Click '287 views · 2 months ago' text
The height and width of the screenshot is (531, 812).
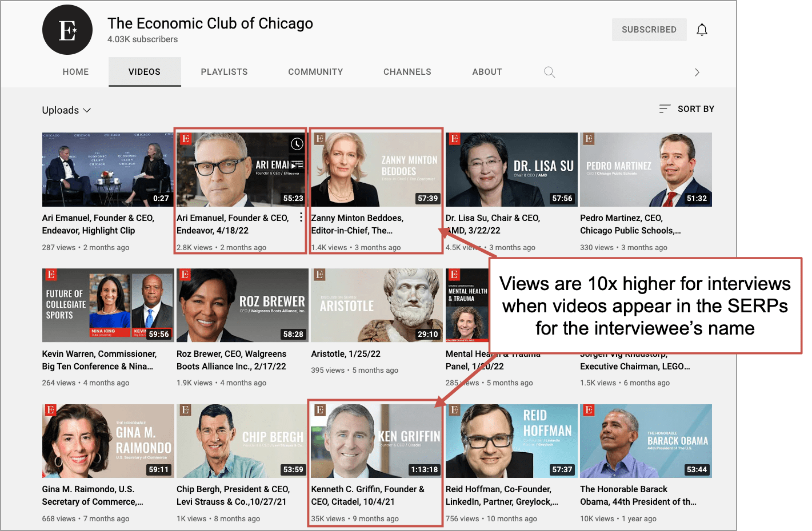click(86, 248)
